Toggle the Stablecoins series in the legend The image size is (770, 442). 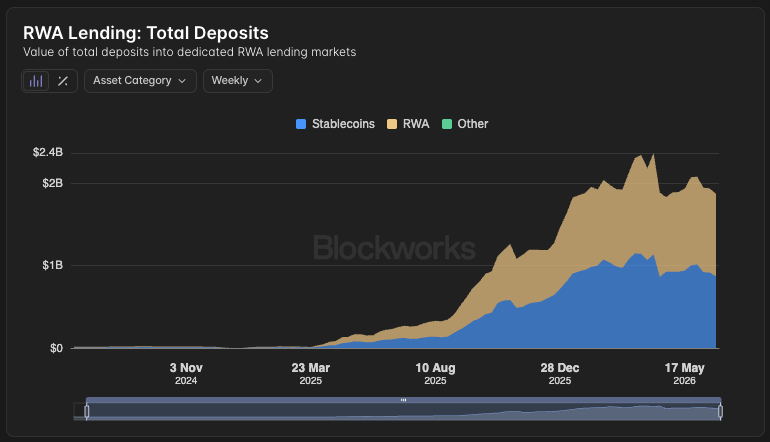click(x=335, y=124)
